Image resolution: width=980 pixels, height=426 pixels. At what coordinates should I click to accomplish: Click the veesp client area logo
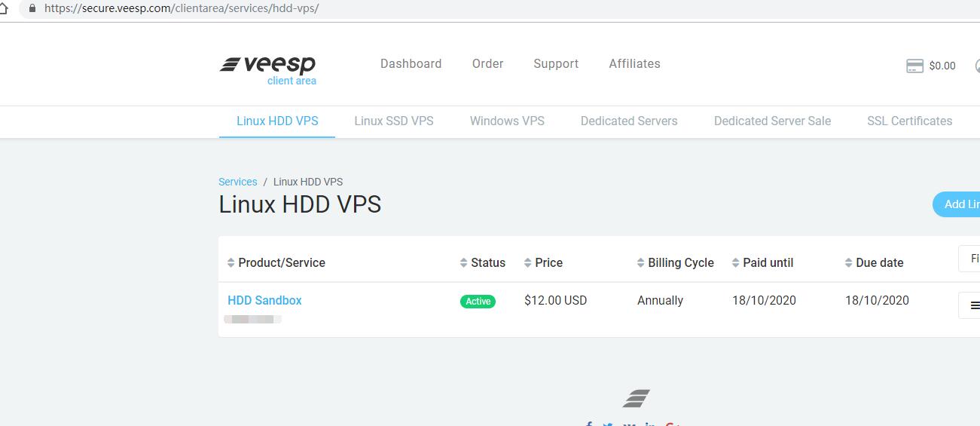[x=268, y=71]
